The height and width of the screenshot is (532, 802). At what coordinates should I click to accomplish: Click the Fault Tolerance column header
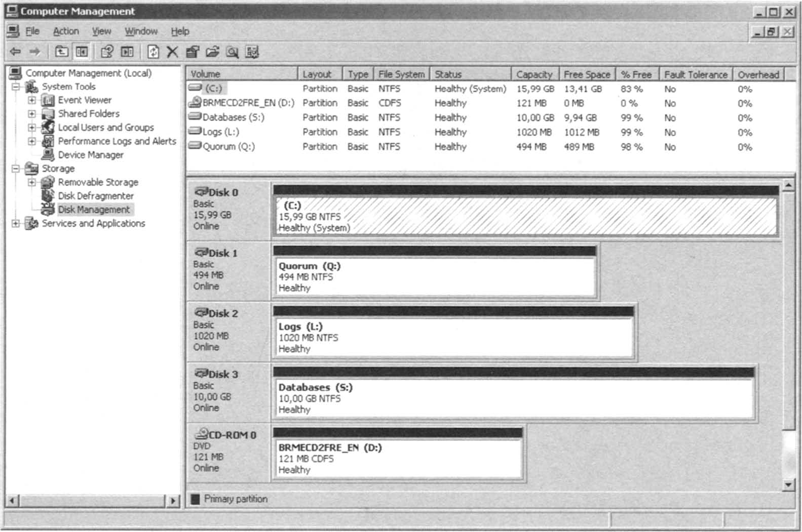point(696,74)
